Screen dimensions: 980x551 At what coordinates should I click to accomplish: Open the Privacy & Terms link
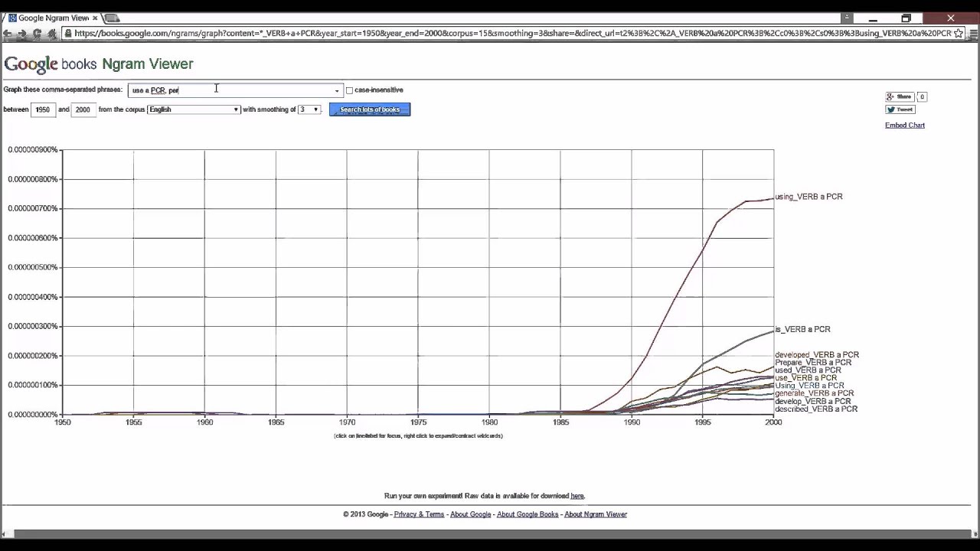(419, 514)
